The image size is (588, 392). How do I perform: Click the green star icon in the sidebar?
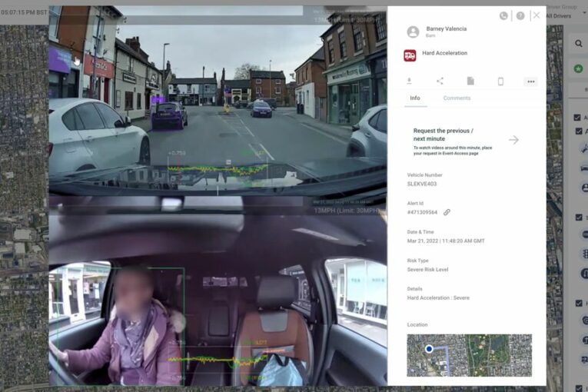pyautogui.click(x=578, y=68)
